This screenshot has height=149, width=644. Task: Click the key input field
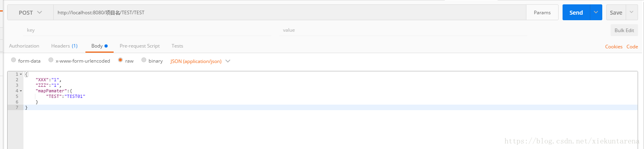click(x=147, y=30)
